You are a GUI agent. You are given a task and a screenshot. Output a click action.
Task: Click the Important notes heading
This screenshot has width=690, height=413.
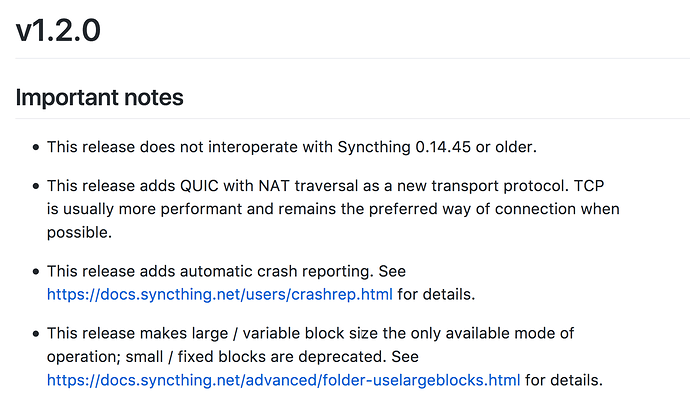click(99, 97)
